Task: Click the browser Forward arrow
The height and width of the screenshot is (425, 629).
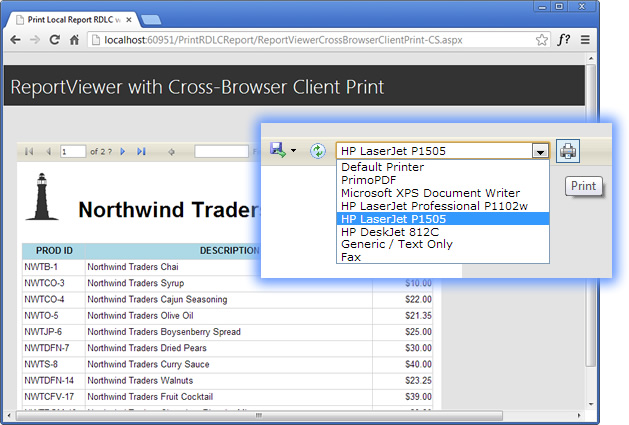Action: pyautogui.click(x=35, y=40)
